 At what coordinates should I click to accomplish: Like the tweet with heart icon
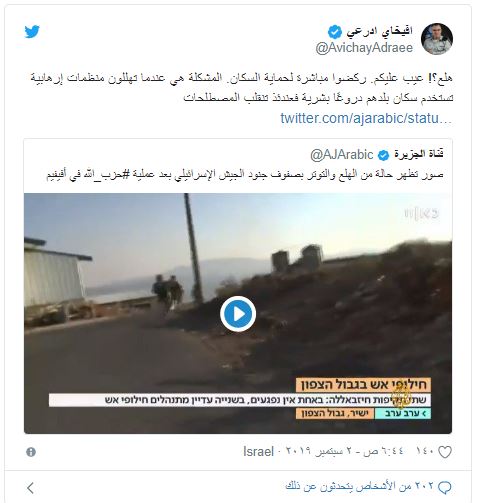(x=445, y=452)
